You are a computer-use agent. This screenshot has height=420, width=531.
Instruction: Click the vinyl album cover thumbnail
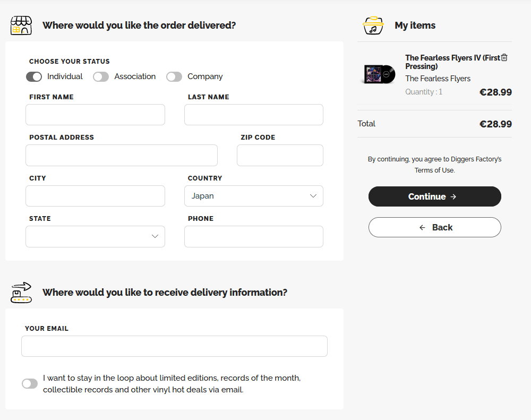pos(379,74)
